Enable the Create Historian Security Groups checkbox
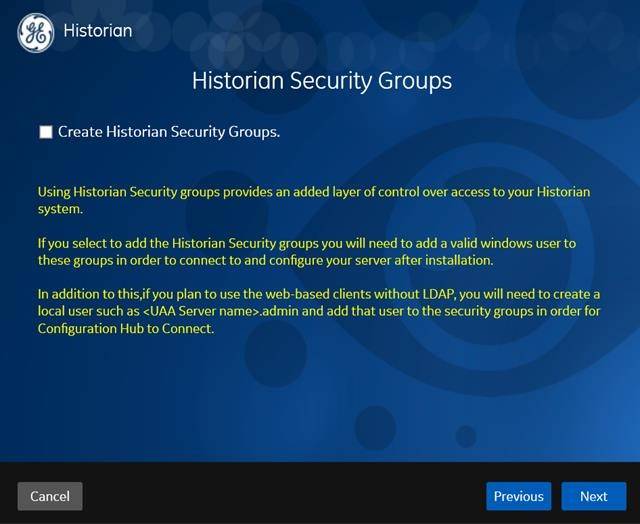Viewport: 640px width, 524px height. (46, 132)
